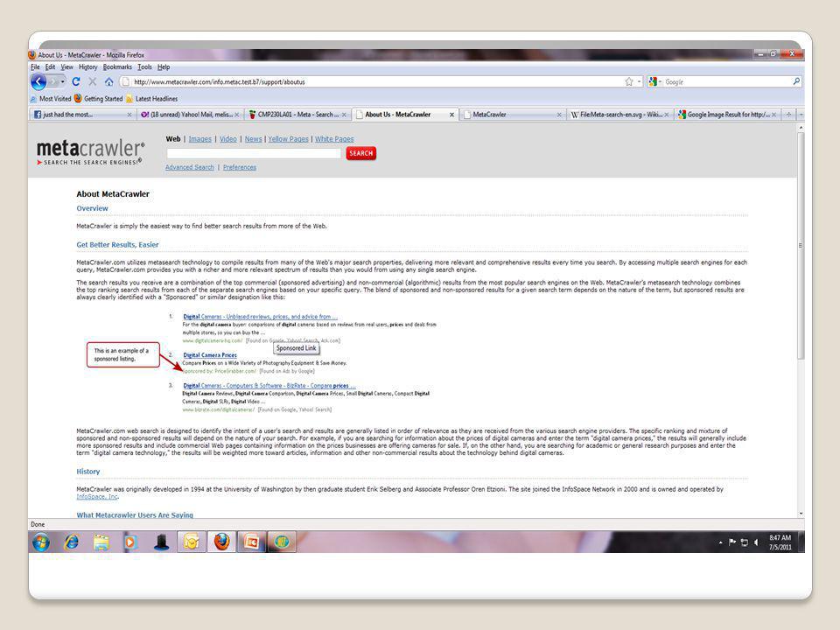This screenshot has height=630, width=840.
Task: Click the metacrawler logo
Action: tap(90, 152)
